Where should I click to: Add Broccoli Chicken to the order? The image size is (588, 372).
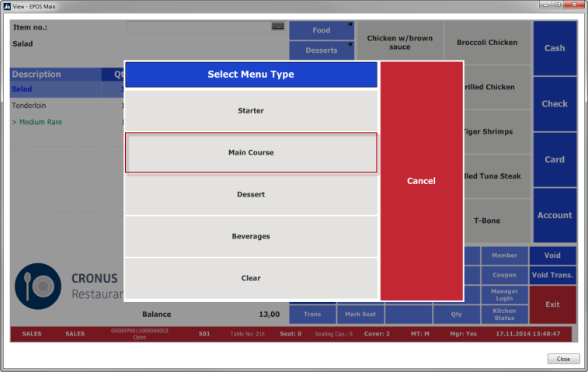pyautogui.click(x=486, y=43)
